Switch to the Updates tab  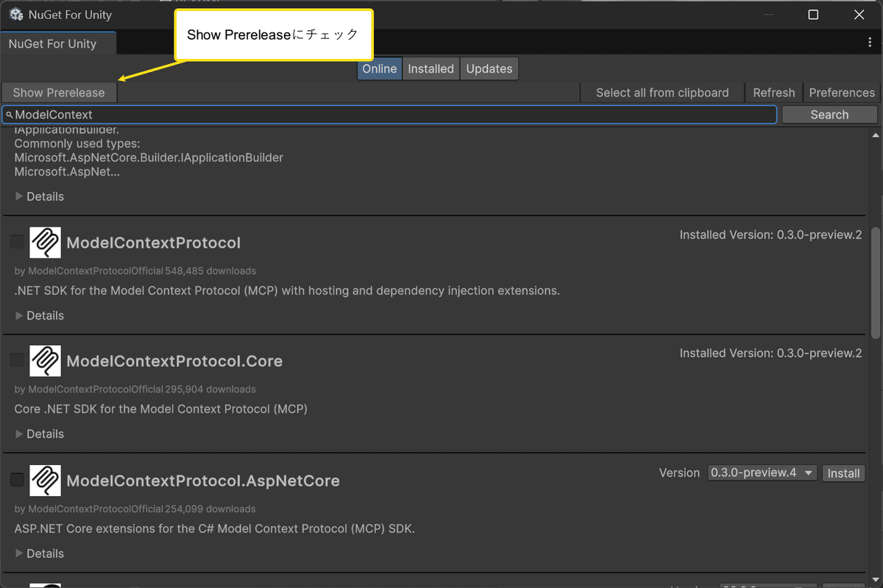point(489,69)
